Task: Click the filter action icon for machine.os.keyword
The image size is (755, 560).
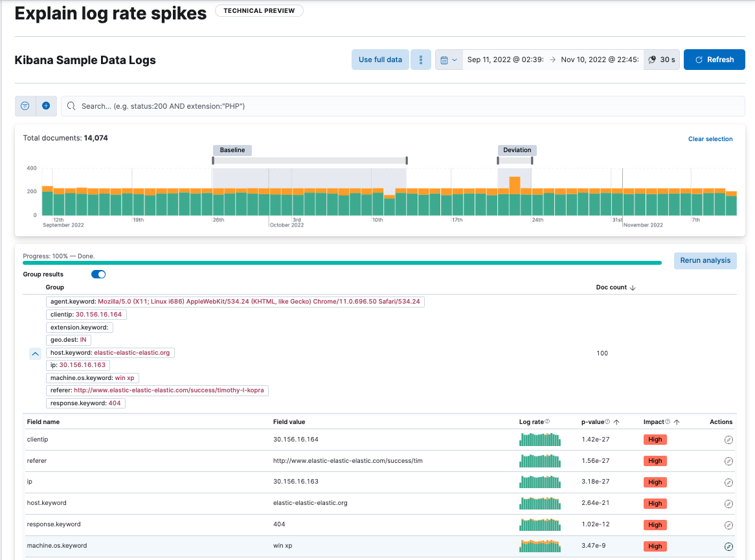Action: click(728, 546)
